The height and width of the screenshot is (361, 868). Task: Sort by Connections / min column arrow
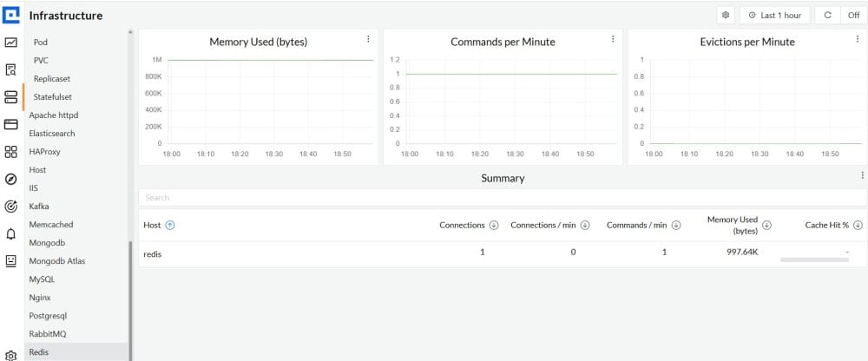[x=584, y=226]
